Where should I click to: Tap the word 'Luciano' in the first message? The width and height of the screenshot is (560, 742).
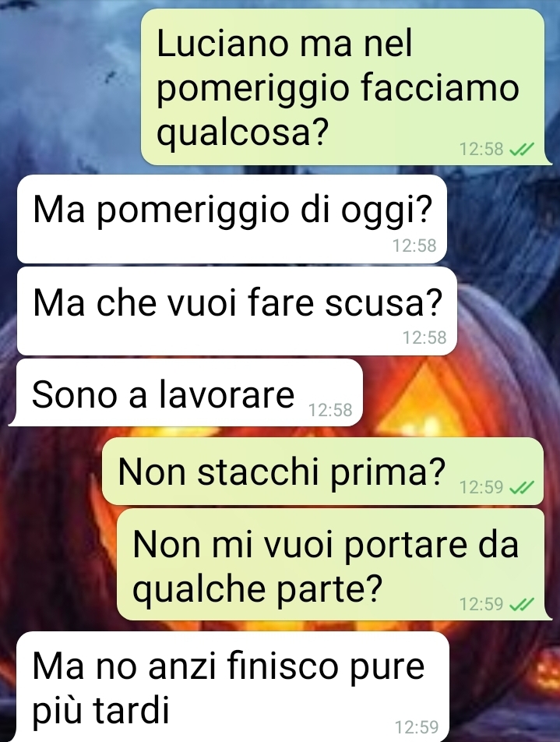point(222,43)
